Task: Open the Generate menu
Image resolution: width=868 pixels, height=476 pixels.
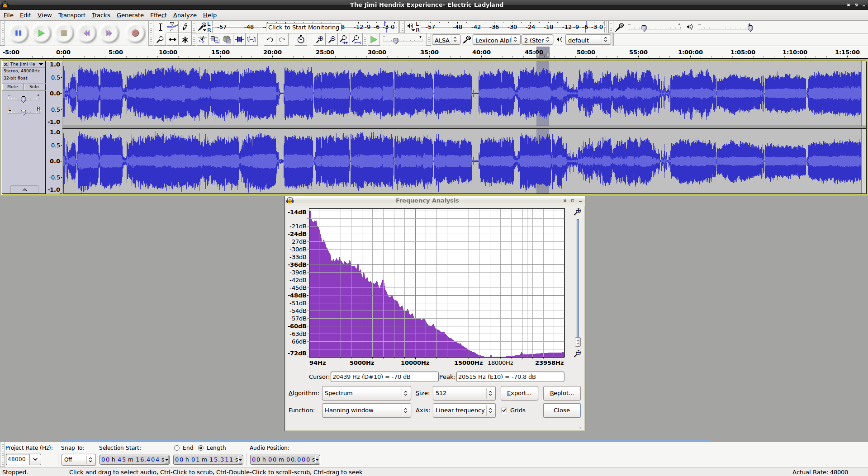Action: [x=130, y=15]
